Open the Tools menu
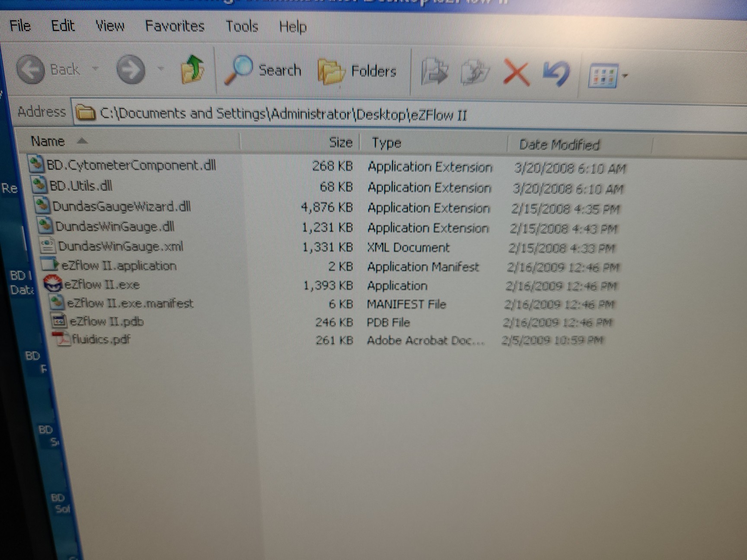Viewport: 747px width, 560px height. (x=242, y=27)
